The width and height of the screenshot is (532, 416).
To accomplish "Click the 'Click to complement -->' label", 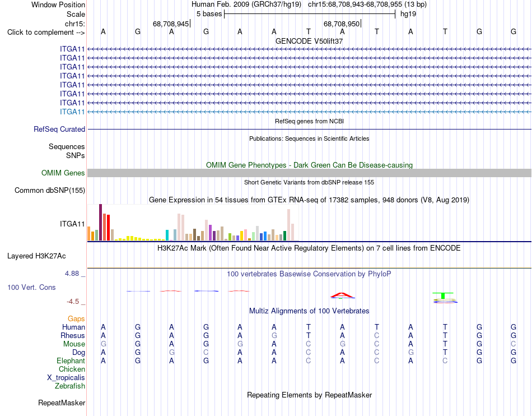I will click(x=46, y=33).
